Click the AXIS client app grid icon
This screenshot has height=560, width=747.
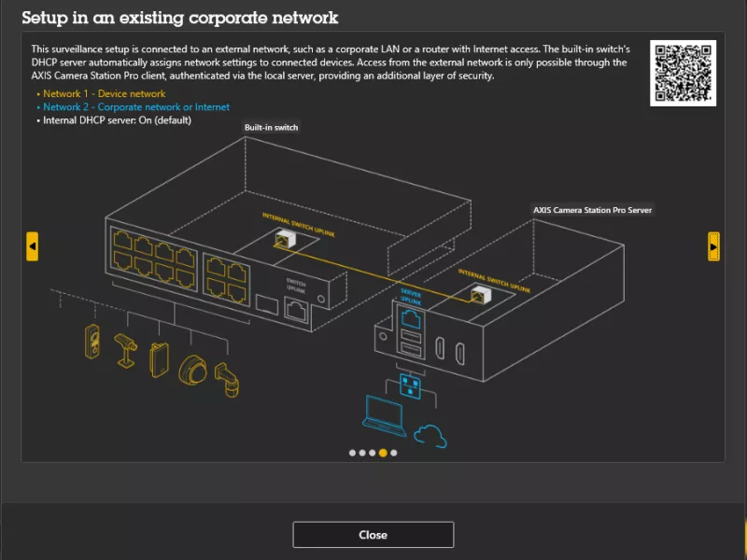pyautogui.click(x=409, y=385)
